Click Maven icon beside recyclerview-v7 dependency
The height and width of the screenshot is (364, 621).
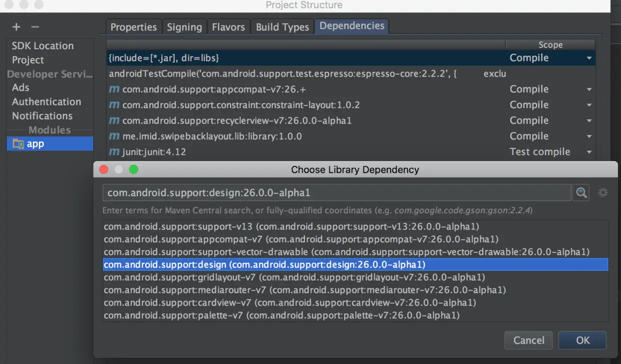tap(114, 121)
